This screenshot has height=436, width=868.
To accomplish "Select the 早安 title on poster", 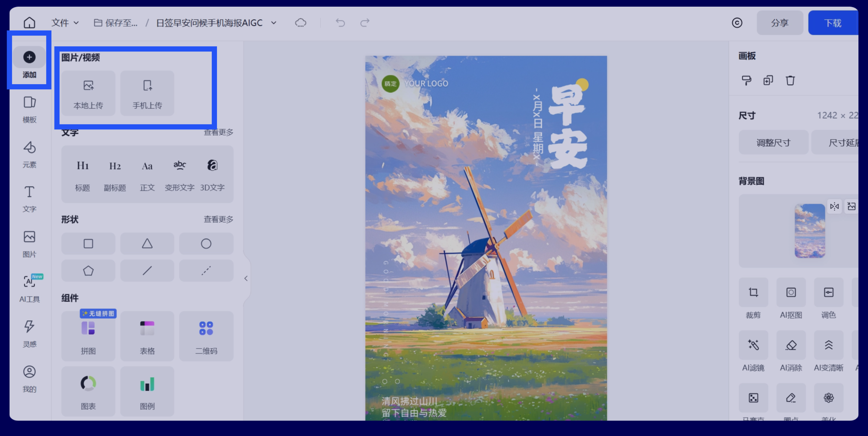I will (x=568, y=127).
